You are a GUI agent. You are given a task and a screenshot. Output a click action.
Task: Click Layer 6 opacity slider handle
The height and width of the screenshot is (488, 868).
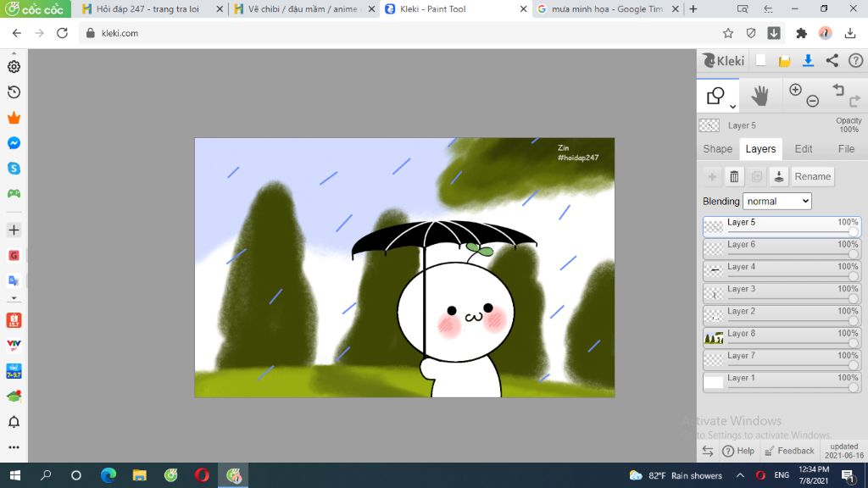pos(854,254)
